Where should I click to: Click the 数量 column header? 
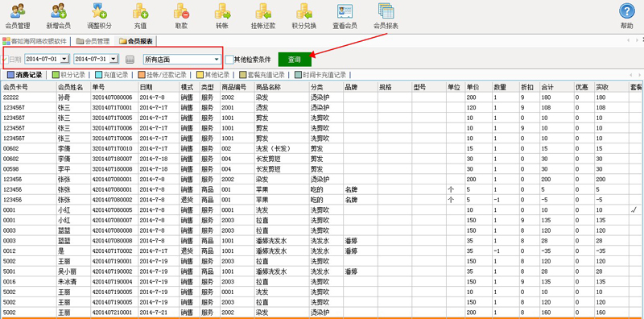click(506, 87)
